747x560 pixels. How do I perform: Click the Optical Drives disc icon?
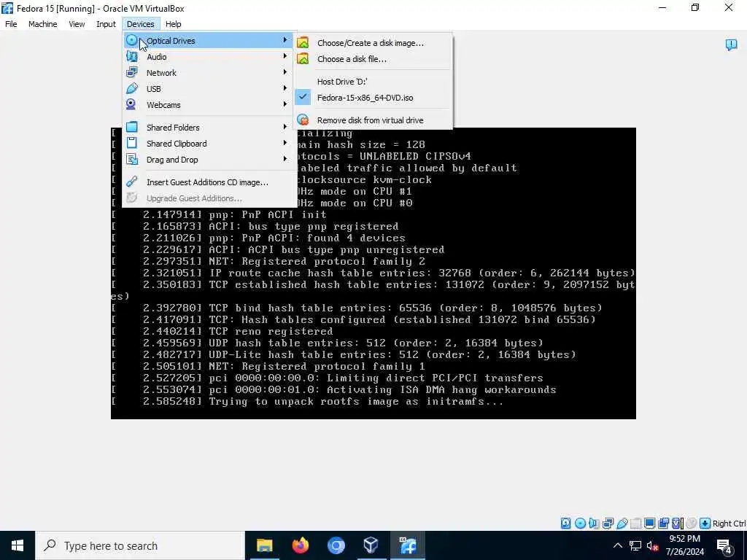[132, 41]
